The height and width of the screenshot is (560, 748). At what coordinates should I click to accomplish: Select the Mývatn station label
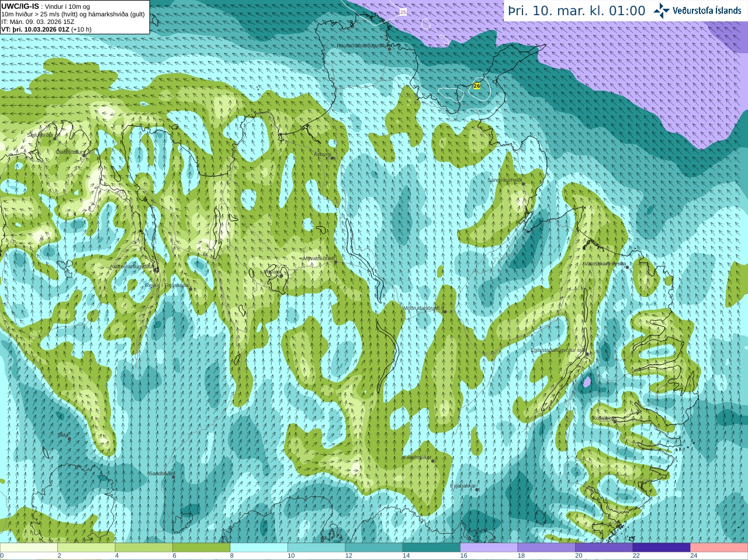272,272
